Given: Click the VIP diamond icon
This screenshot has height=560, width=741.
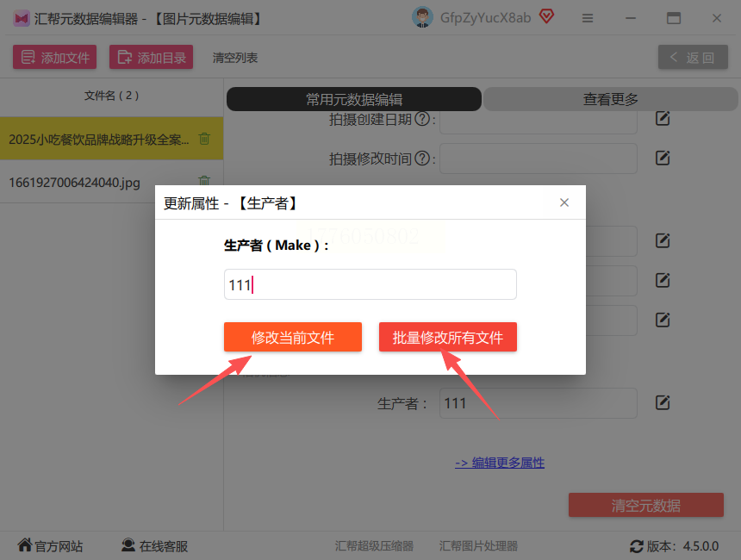Looking at the screenshot, I should pos(547,17).
